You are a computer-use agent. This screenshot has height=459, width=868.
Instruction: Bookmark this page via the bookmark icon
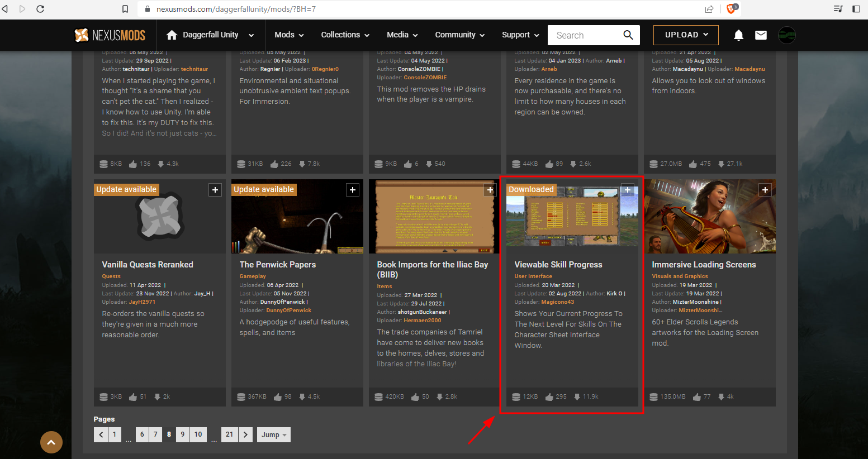pos(125,9)
